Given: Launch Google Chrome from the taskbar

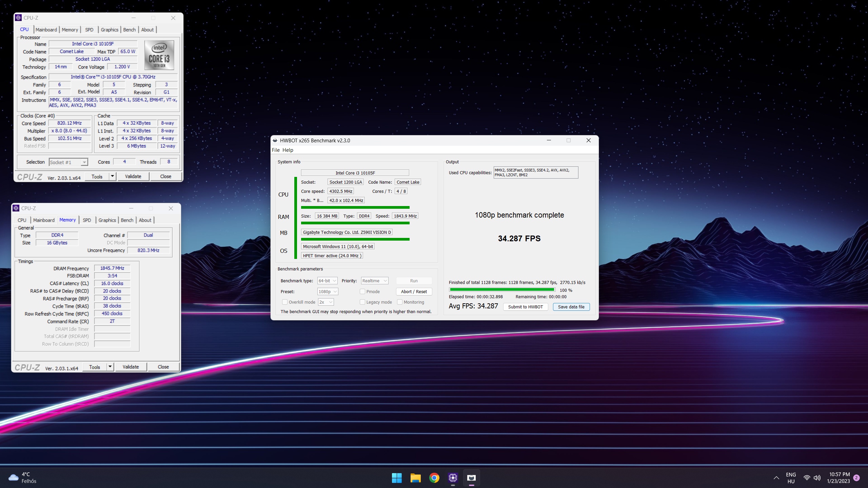Looking at the screenshot, I should 434,478.
